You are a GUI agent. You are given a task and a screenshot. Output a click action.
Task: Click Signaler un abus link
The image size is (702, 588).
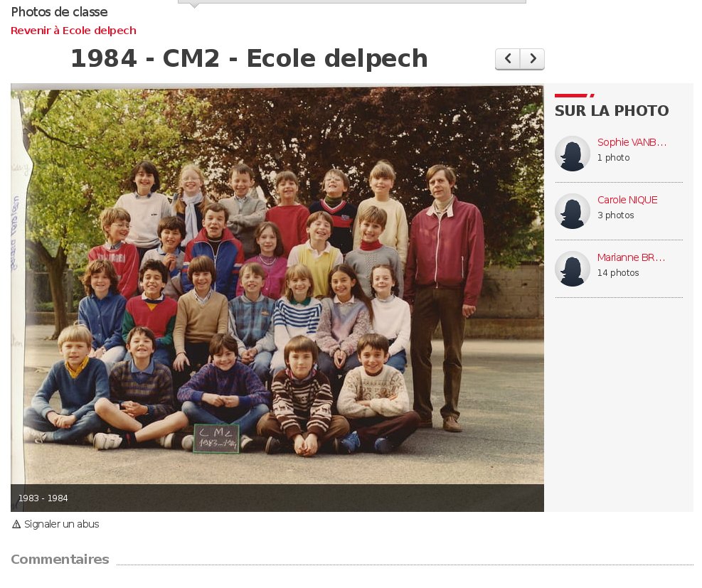61,524
